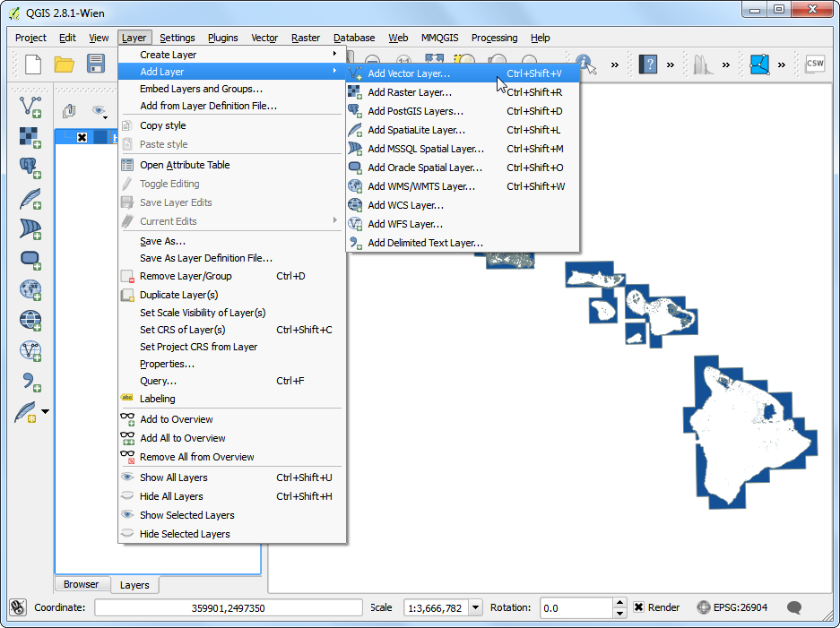Save project using the floppy disk icon
Image resolution: width=840 pixels, height=628 pixels.
click(96, 65)
